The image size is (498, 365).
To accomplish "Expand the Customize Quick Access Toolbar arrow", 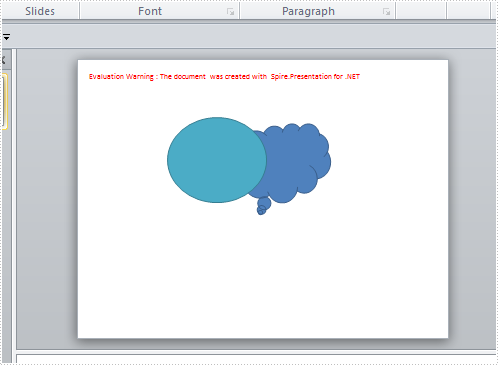I will click(6, 37).
